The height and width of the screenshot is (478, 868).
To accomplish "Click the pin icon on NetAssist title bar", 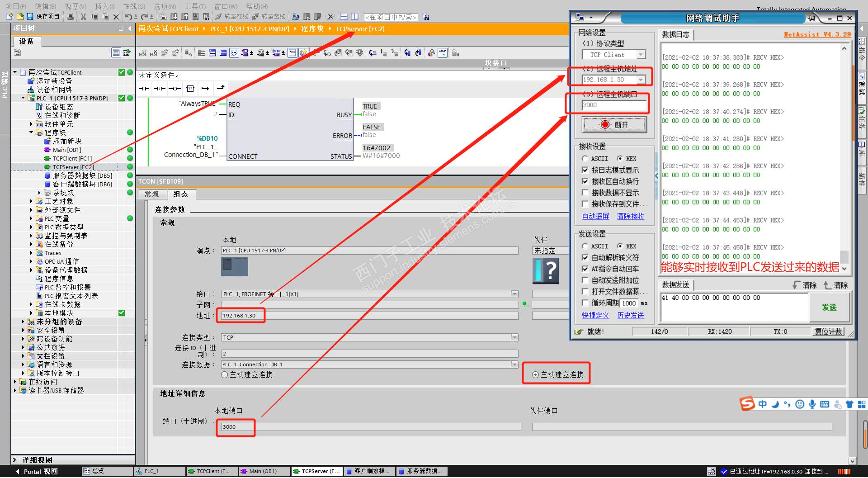I will [x=811, y=18].
